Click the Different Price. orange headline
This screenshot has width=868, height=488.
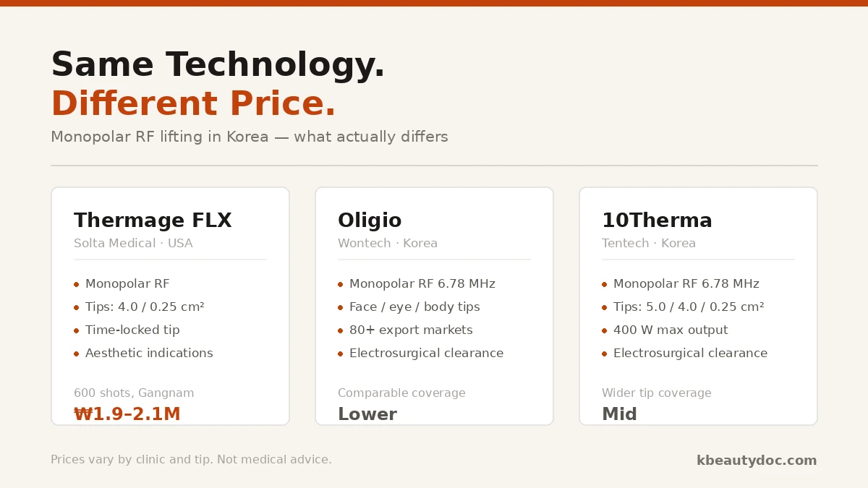193,104
